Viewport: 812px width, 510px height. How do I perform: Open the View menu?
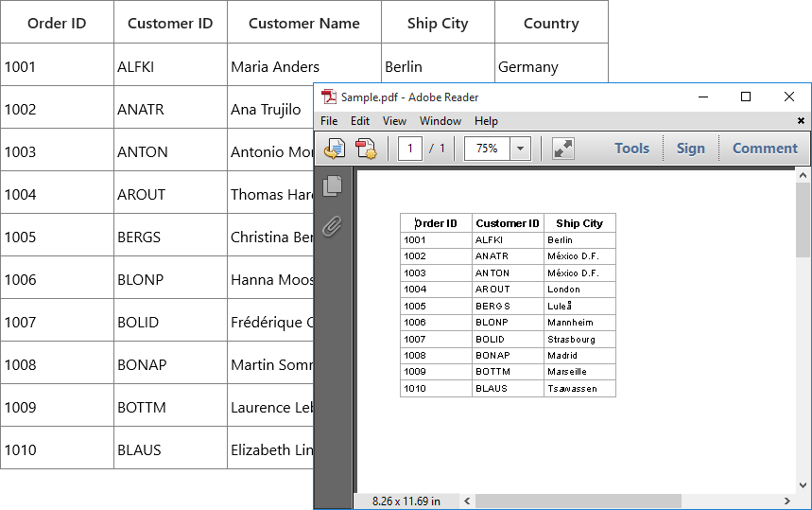click(394, 121)
